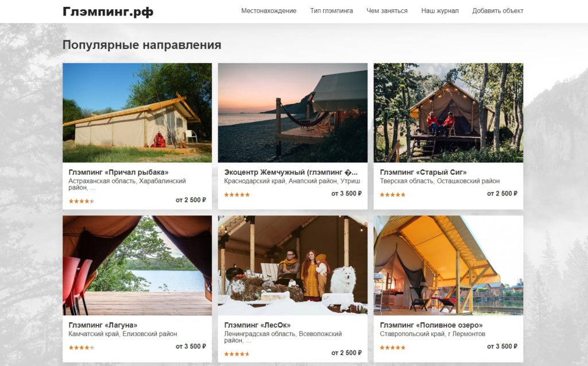
Task: Click the Глэмпинг «Причал рыбака» title
Action: (118, 172)
